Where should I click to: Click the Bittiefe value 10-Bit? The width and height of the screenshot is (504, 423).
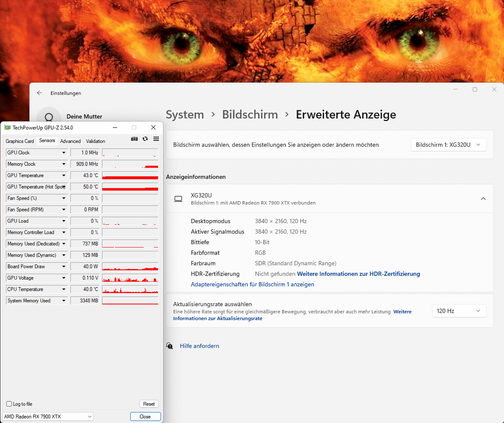pyautogui.click(x=262, y=242)
